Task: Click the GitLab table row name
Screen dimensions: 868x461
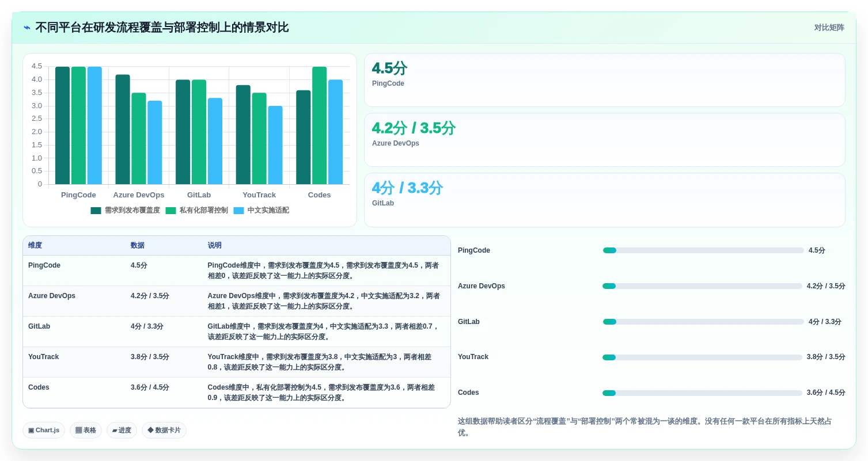Action: 39,326
